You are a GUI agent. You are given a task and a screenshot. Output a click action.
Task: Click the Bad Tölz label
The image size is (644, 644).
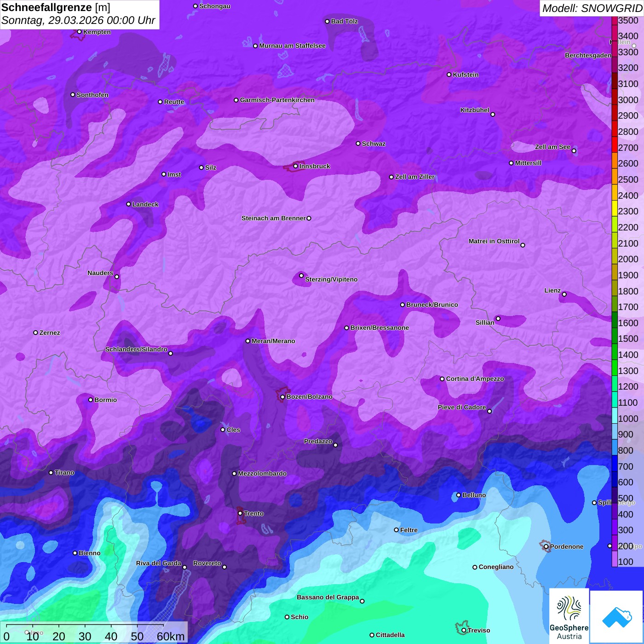[345, 21]
